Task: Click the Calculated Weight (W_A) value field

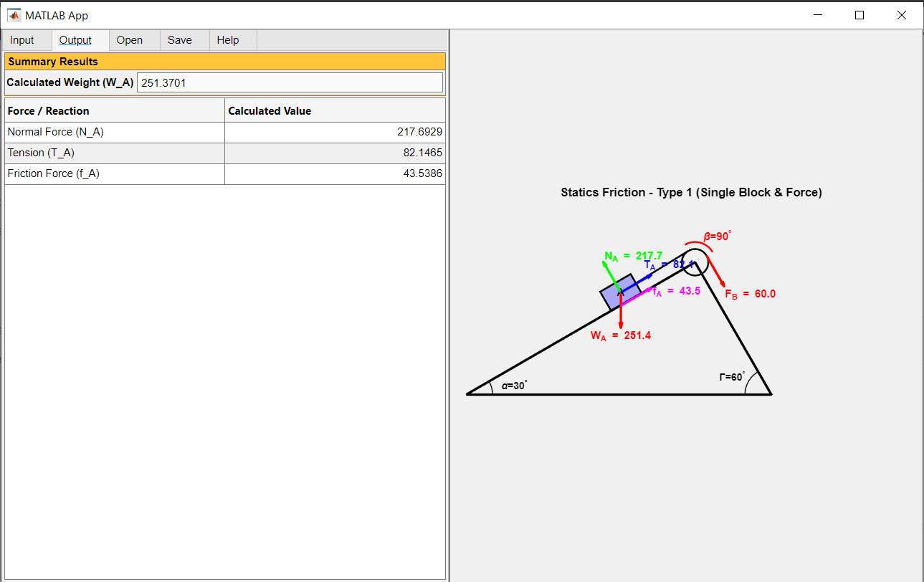Action: pyautogui.click(x=290, y=82)
